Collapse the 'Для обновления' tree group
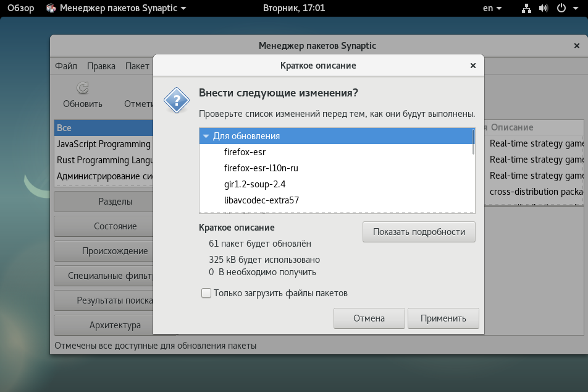This screenshot has height=392, width=588. tap(206, 136)
